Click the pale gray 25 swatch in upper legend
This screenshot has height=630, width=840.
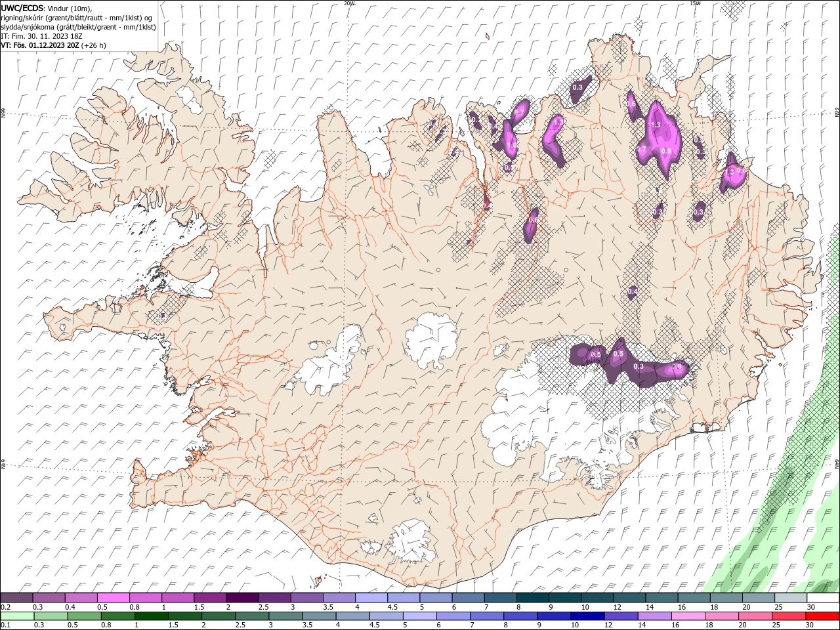click(x=790, y=598)
